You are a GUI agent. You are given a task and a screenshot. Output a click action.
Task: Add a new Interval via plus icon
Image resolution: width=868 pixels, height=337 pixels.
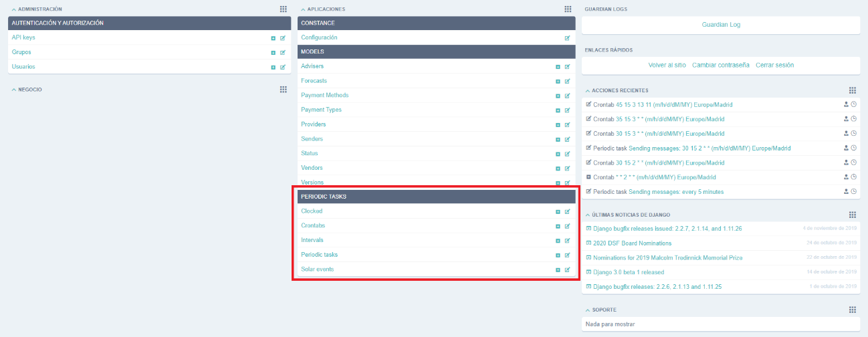coord(558,241)
